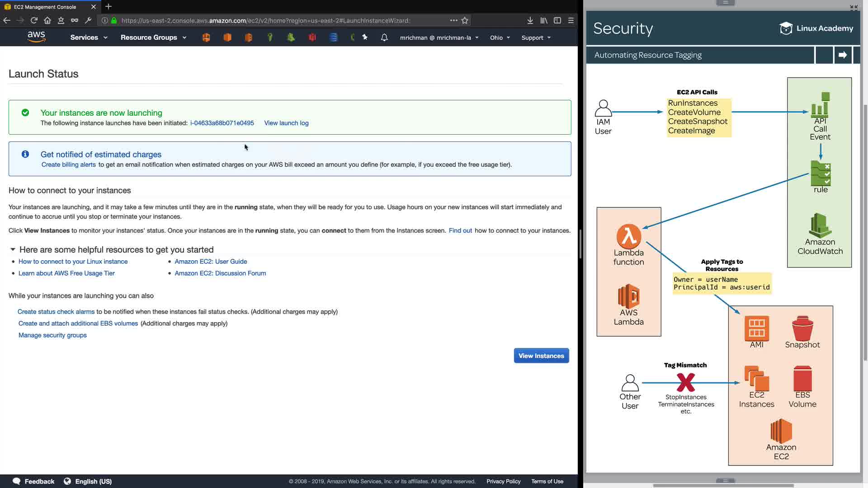
Task: Open the mrichman account menu
Action: coord(439,38)
